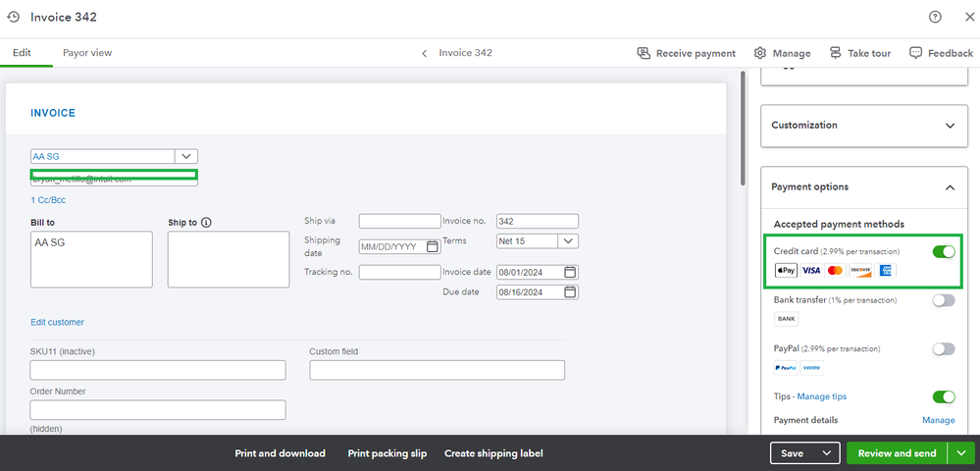Click the Bill to address box

click(x=91, y=260)
